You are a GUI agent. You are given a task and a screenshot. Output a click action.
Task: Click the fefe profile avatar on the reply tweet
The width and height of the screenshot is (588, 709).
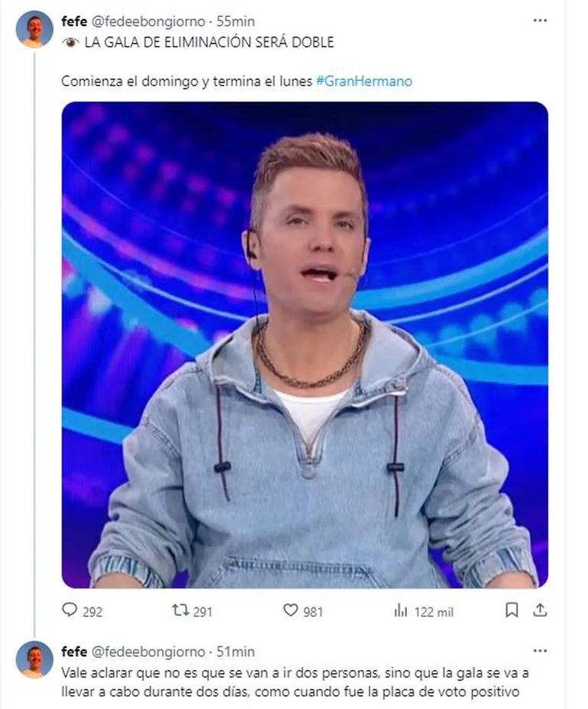[x=34, y=660]
